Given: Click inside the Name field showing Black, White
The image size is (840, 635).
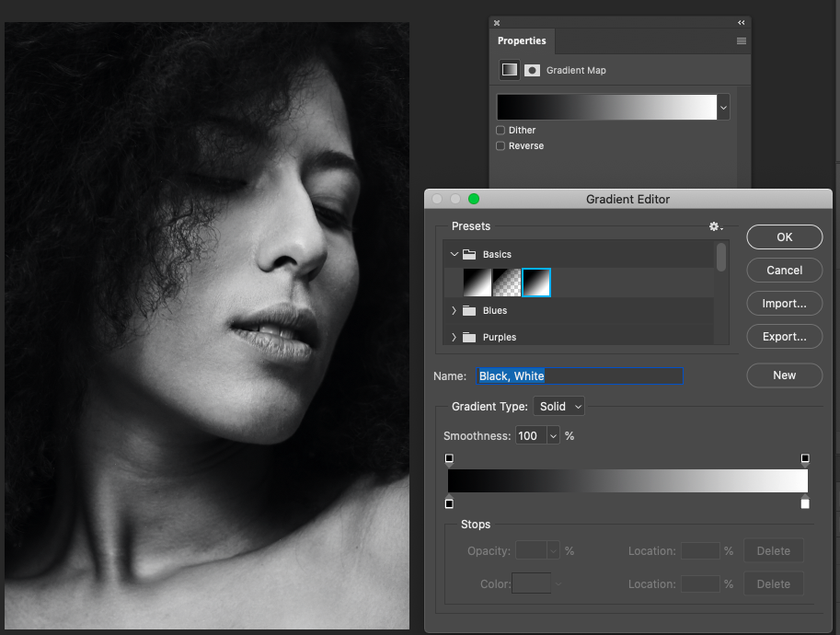Looking at the screenshot, I should tap(580, 375).
